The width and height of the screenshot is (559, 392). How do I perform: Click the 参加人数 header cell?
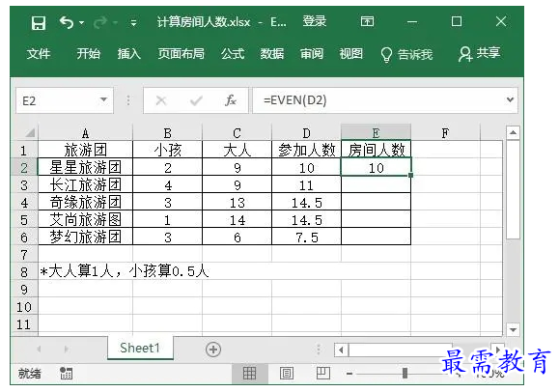pos(307,150)
